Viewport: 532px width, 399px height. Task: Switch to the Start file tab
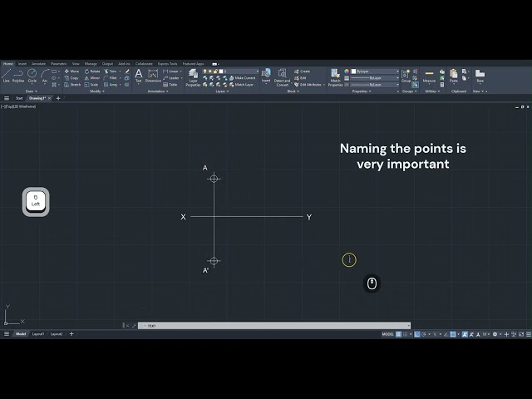tap(19, 98)
